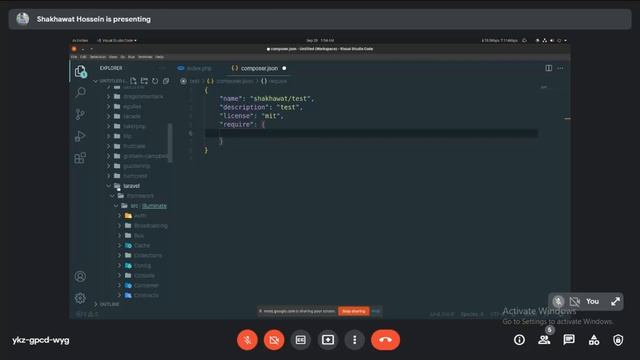Click the "name" line in composer.json
640x360 pixels.
[267, 99]
